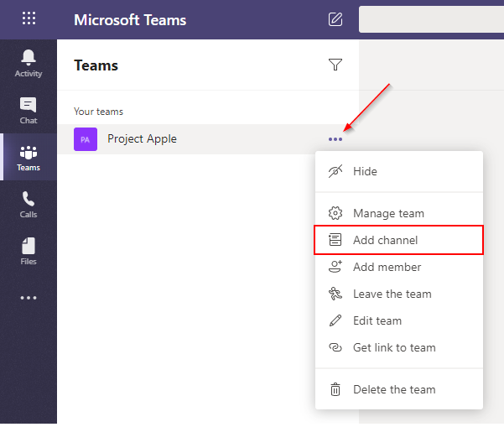Select Get link to team

coord(399,347)
